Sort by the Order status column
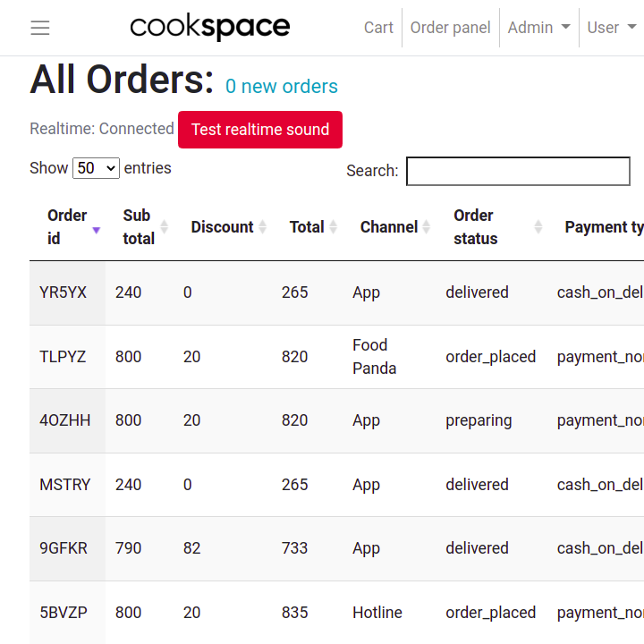 coord(491,226)
